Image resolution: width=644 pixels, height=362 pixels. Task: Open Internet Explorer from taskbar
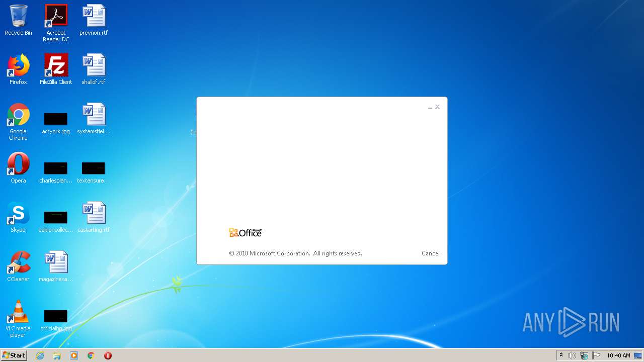(x=40, y=355)
